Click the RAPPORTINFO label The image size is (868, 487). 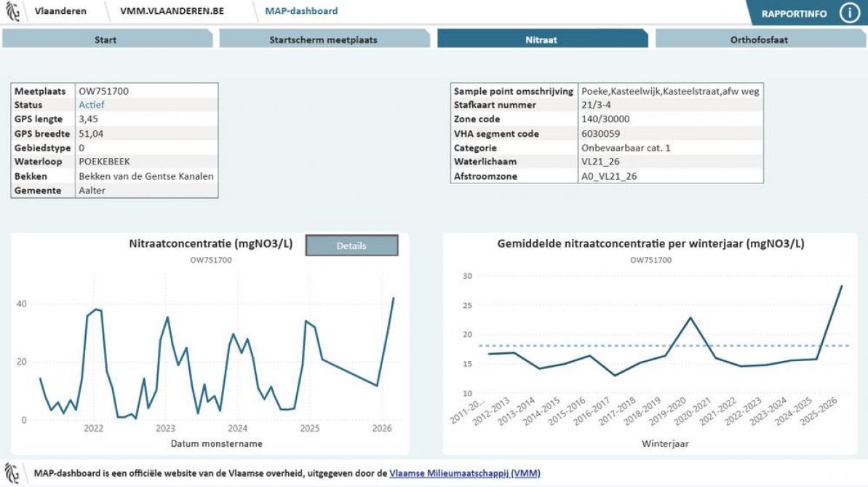pos(795,12)
